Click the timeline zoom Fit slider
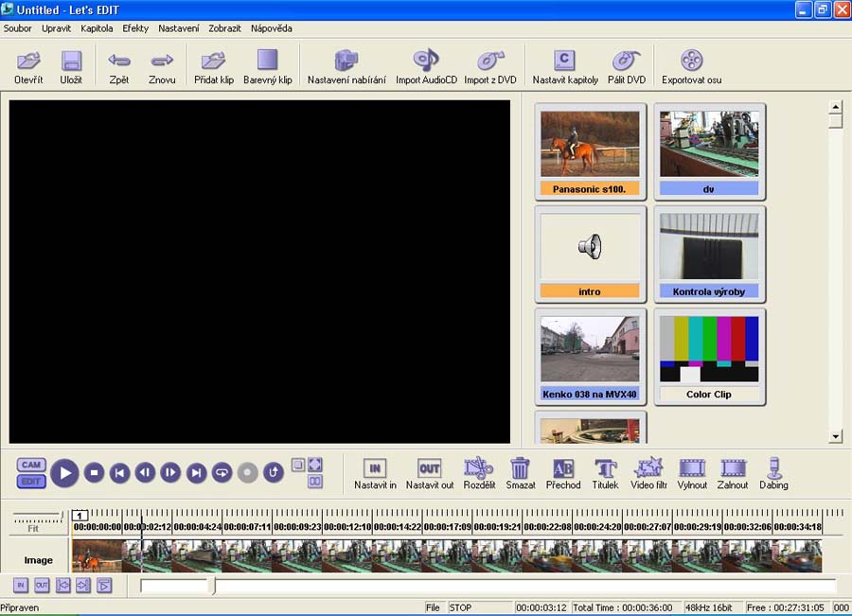The image size is (852, 616). click(x=34, y=519)
